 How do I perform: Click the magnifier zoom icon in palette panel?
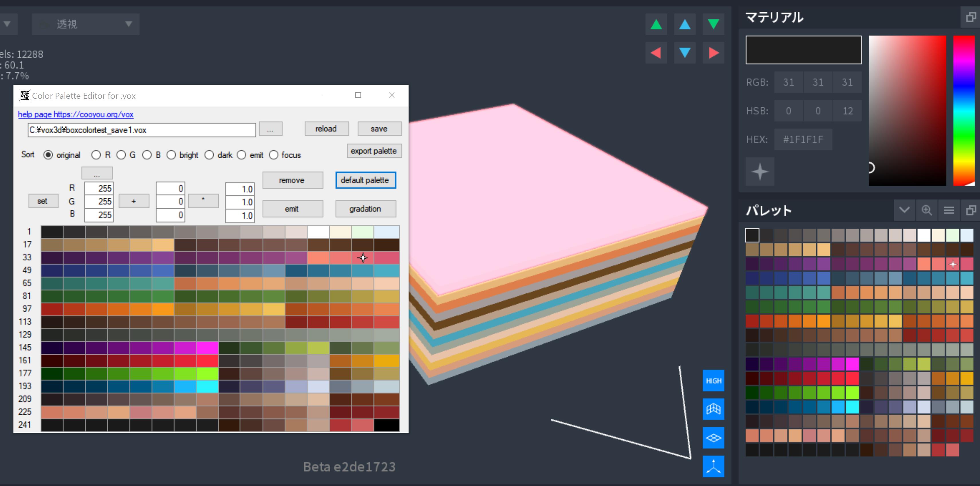click(926, 210)
